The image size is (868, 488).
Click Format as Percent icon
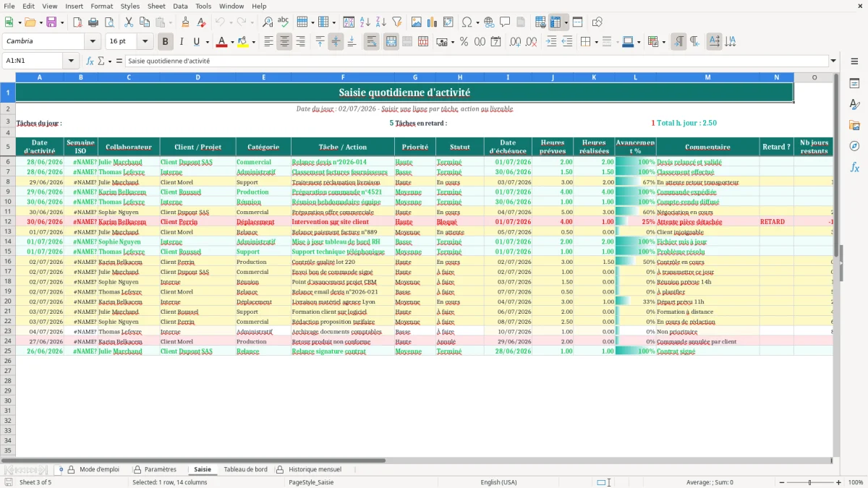(x=464, y=42)
